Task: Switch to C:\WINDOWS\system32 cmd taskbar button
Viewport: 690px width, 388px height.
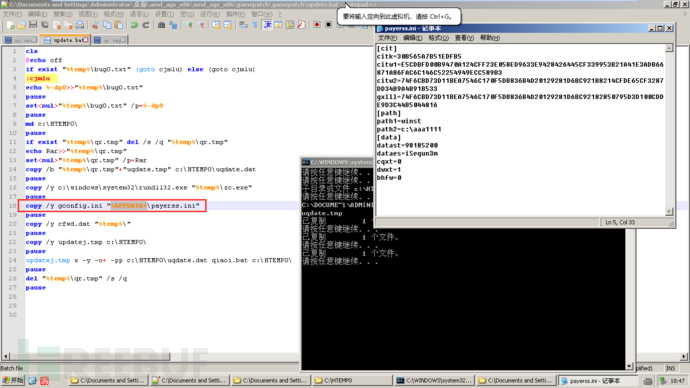Action: [433, 381]
